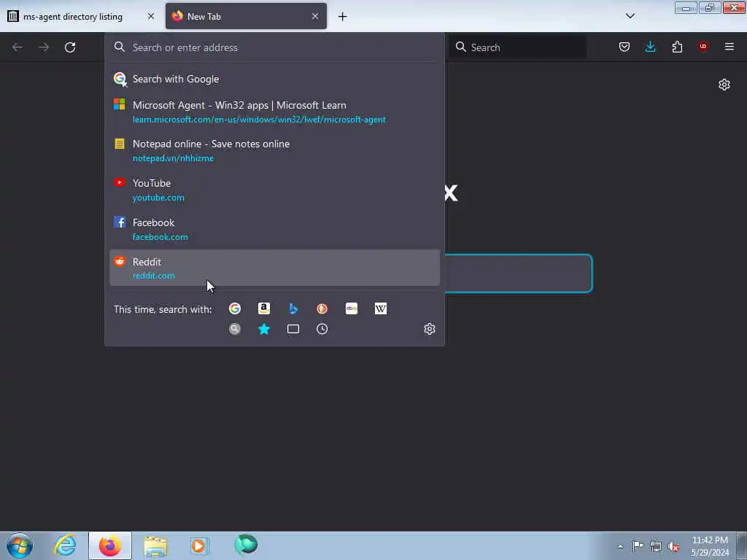Search this time with eBay

(x=352, y=308)
